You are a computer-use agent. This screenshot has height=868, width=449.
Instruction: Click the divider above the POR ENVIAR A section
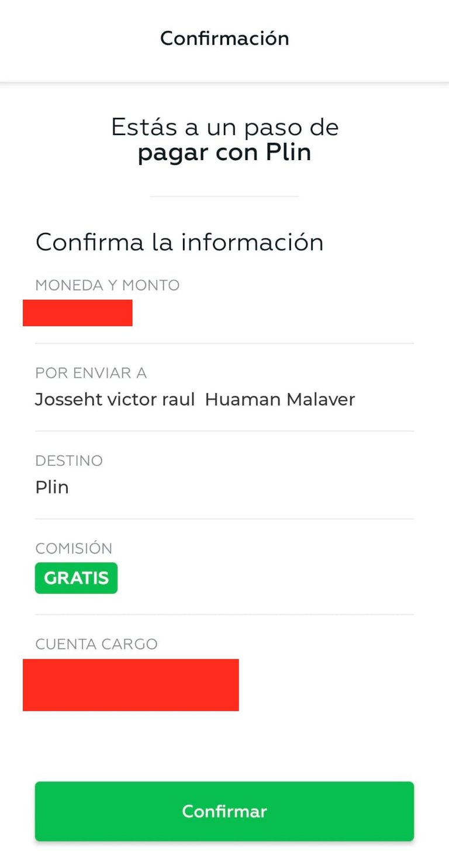pos(224,343)
